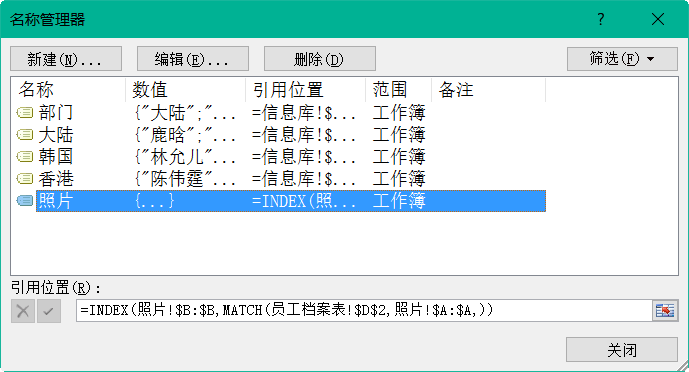Click in the 引用位置 formula input field
This screenshot has height=372, width=689.
point(364,311)
